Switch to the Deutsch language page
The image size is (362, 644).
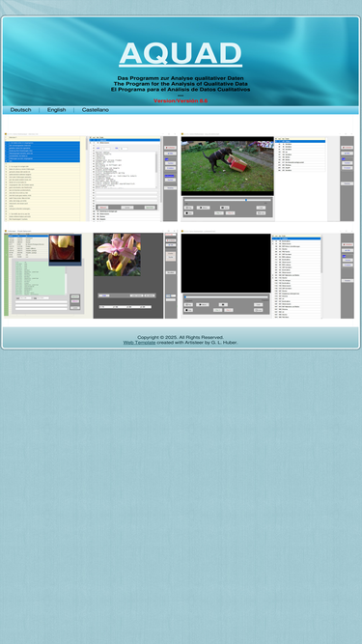click(x=20, y=110)
